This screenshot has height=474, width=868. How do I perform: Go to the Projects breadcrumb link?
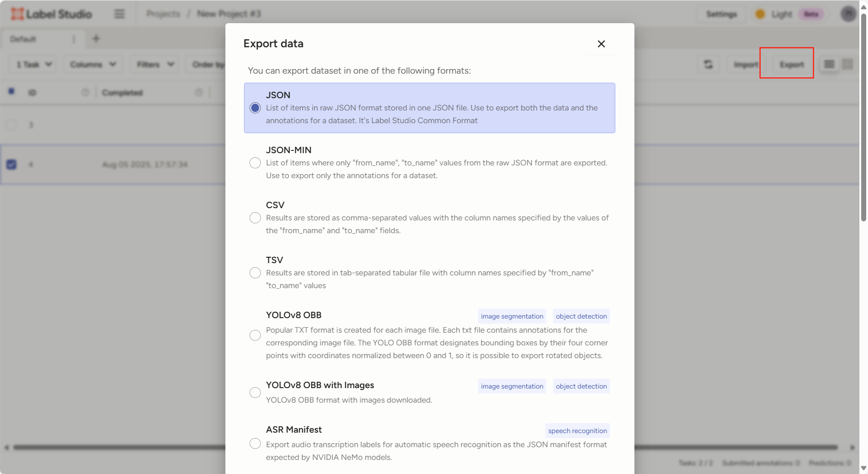click(x=163, y=14)
